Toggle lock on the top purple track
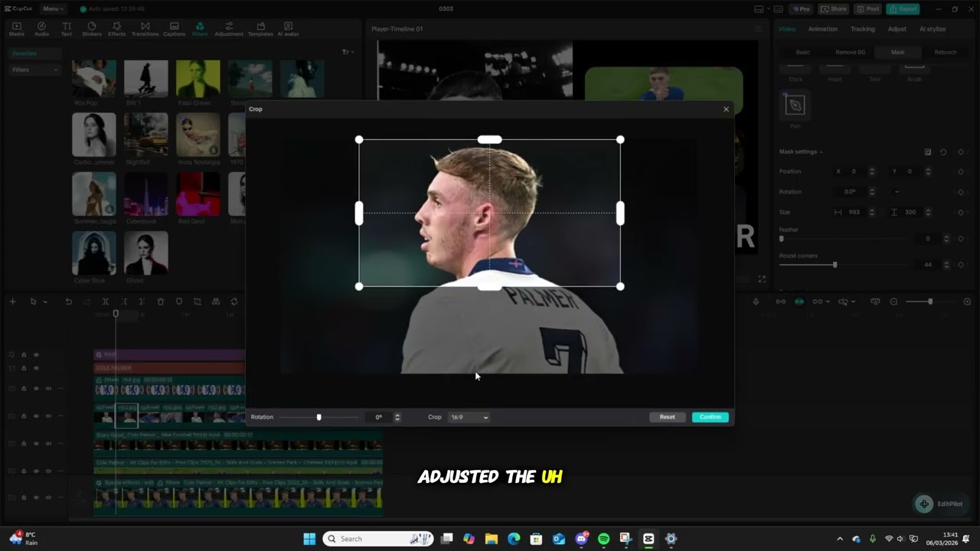 (24, 354)
